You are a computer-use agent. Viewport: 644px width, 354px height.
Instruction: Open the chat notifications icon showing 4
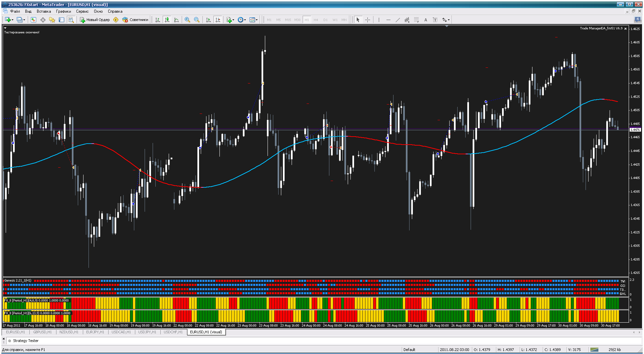(637, 19)
